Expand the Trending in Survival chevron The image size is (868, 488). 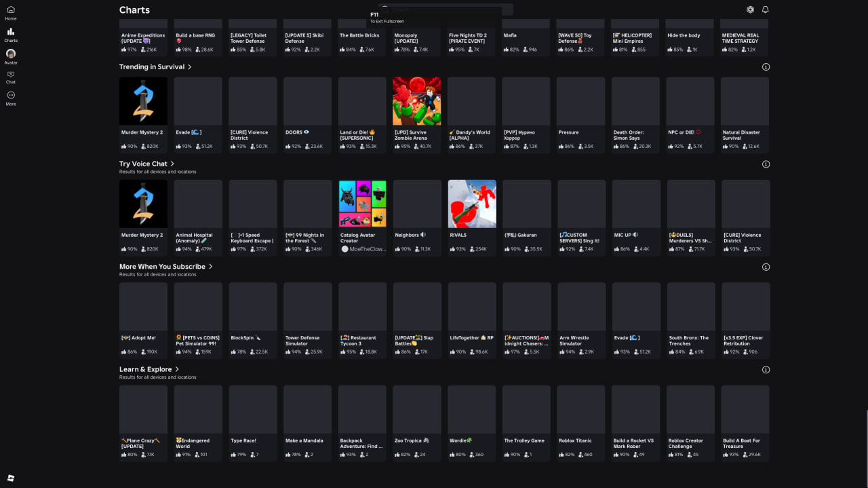pos(190,67)
